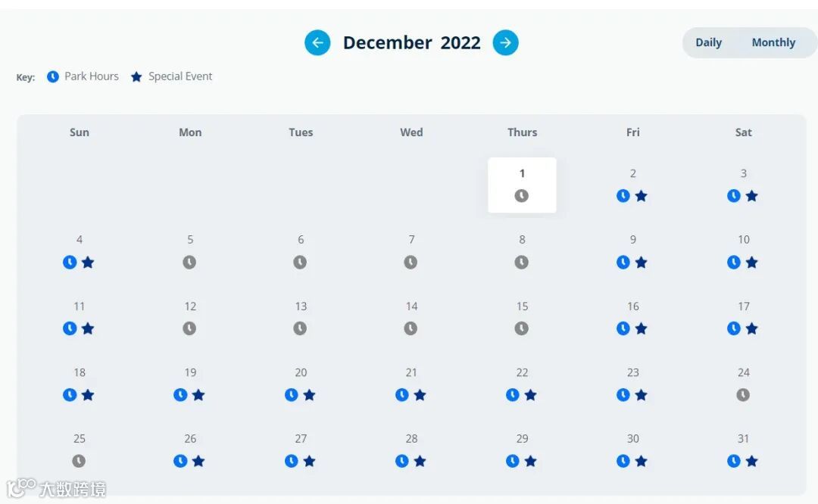Click the gray clock on December 25
This screenshot has width=818, height=504.
[79, 462]
